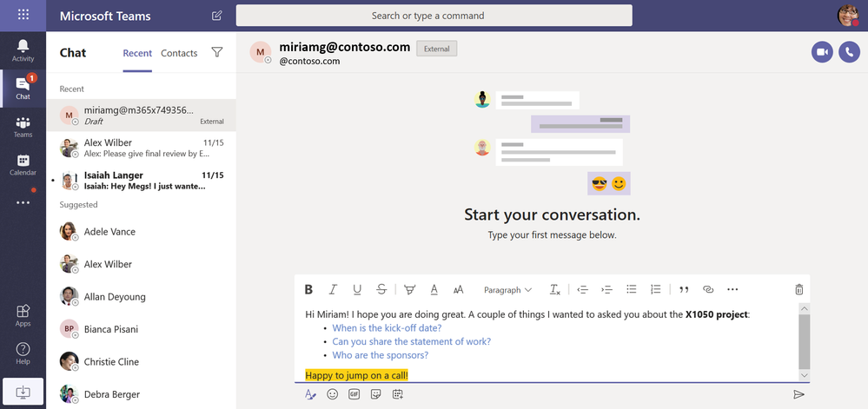Open the sticker picker
The width and height of the screenshot is (868, 409).
coord(376,394)
